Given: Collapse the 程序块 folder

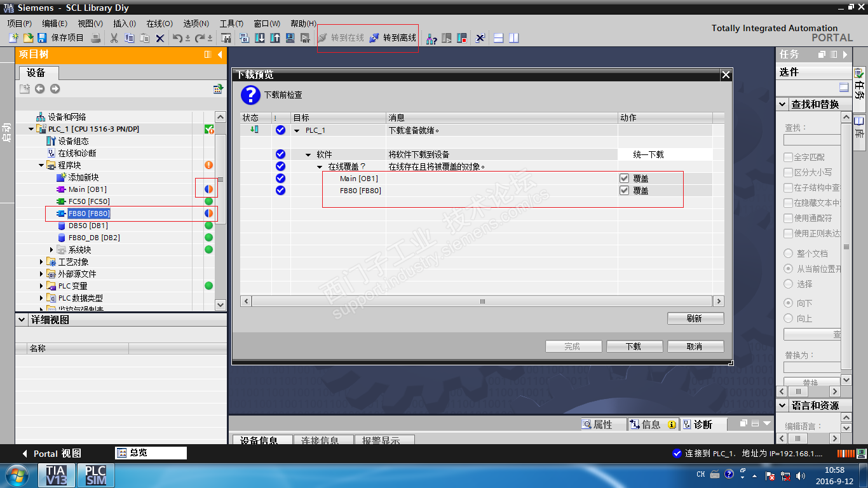Looking at the screenshot, I should [41, 165].
